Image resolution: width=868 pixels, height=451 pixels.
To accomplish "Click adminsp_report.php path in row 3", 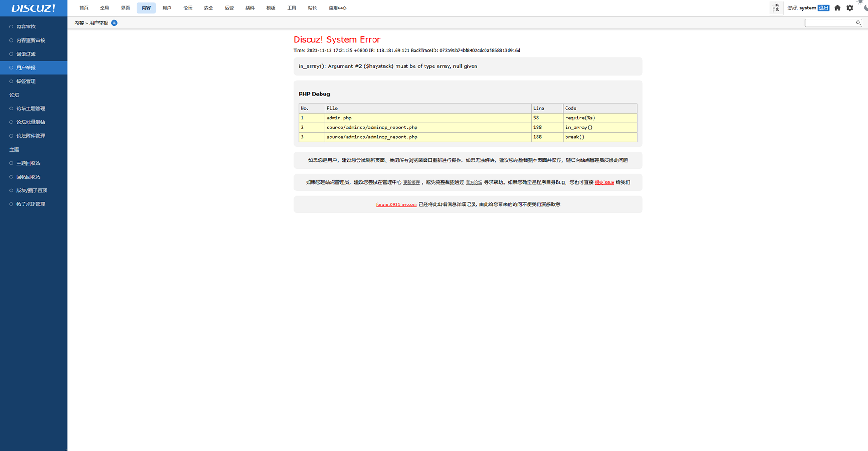I will coord(372,137).
